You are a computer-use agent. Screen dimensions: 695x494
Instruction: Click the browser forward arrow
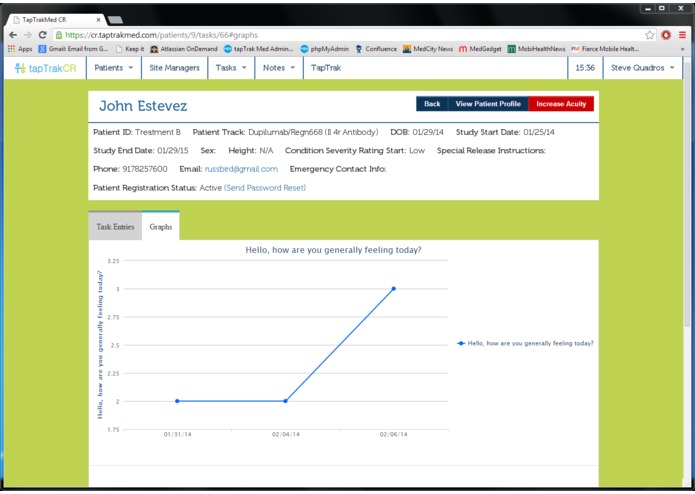tap(28, 35)
